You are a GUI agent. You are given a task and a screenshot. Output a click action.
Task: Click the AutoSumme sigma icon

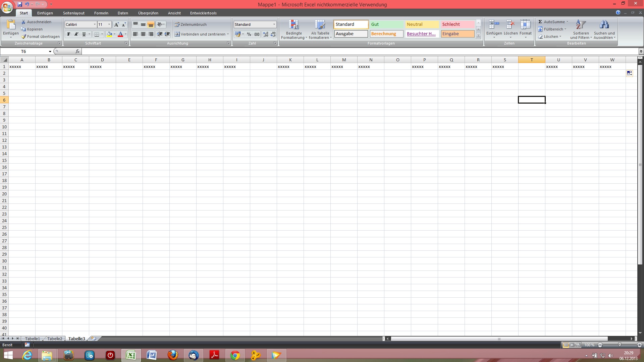(x=540, y=22)
